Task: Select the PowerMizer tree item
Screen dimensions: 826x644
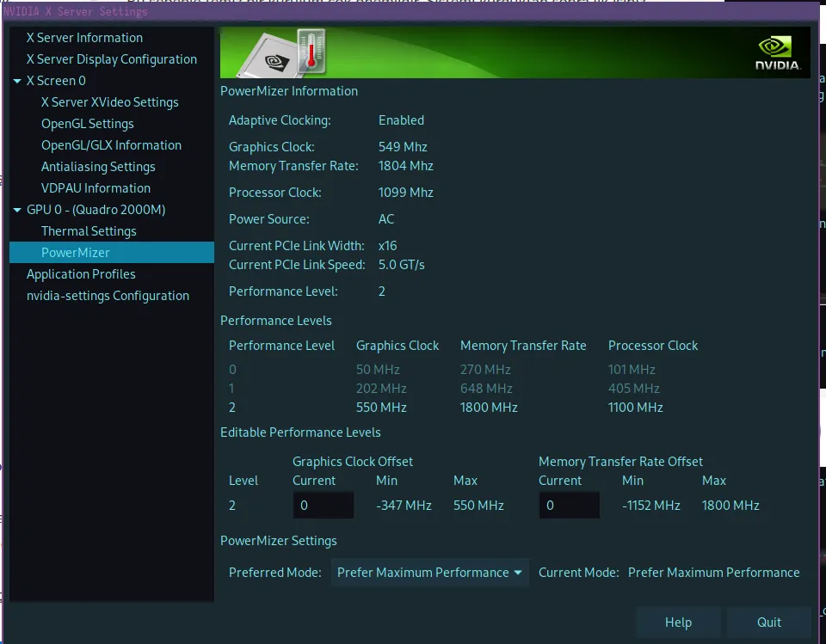Action: coord(112,253)
